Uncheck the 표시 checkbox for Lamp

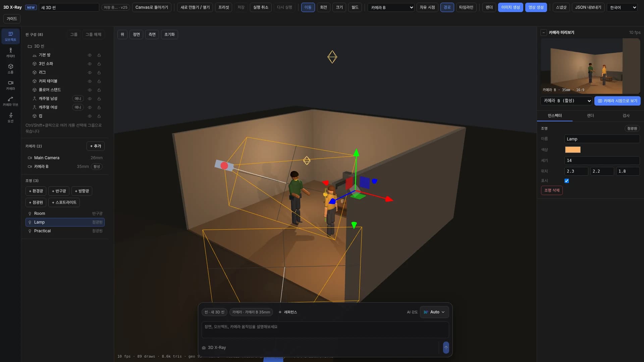[x=567, y=181]
